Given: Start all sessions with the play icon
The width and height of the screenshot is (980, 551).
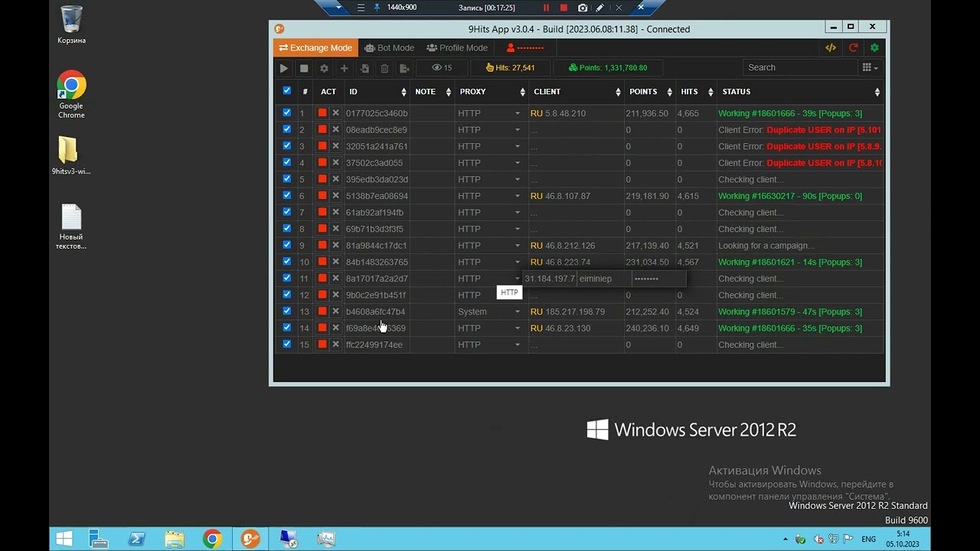Looking at the screenshot, I should 284,68.
